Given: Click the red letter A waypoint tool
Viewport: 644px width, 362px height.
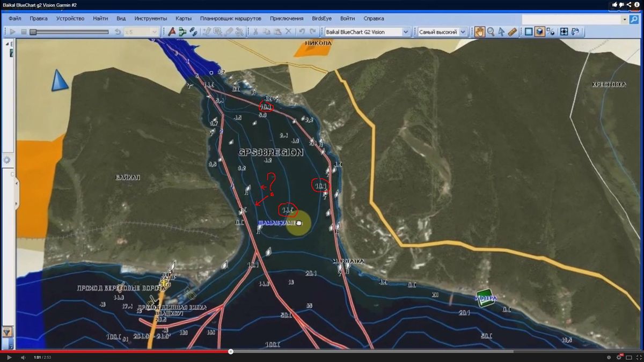Looking at the screenshot, I should click(172, 32).
